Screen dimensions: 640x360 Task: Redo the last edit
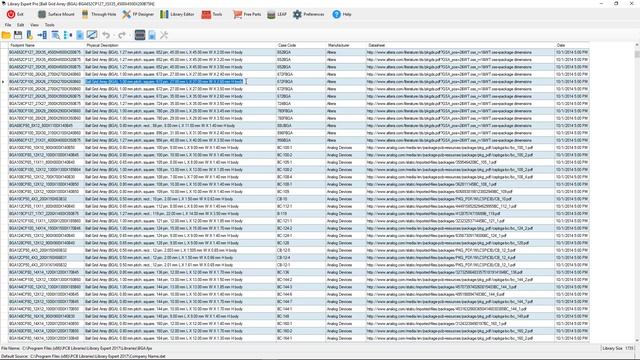tap(122, 35)
